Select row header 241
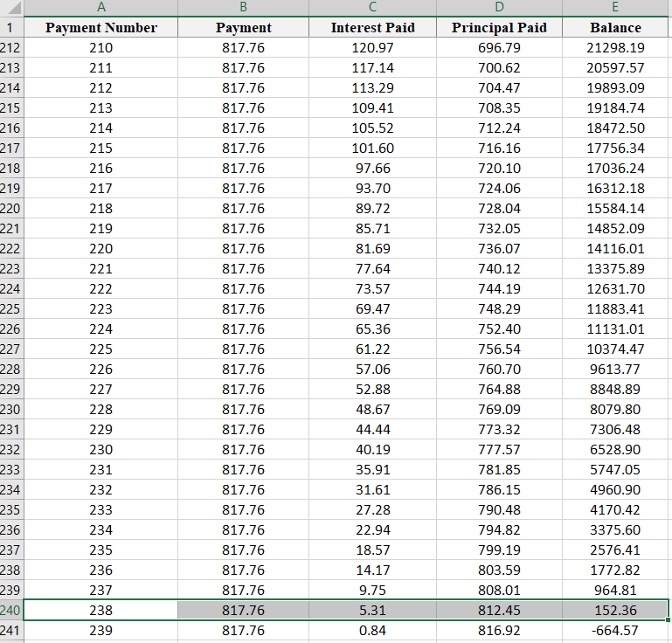Viewport: 672px width, 643px height. 11,630
